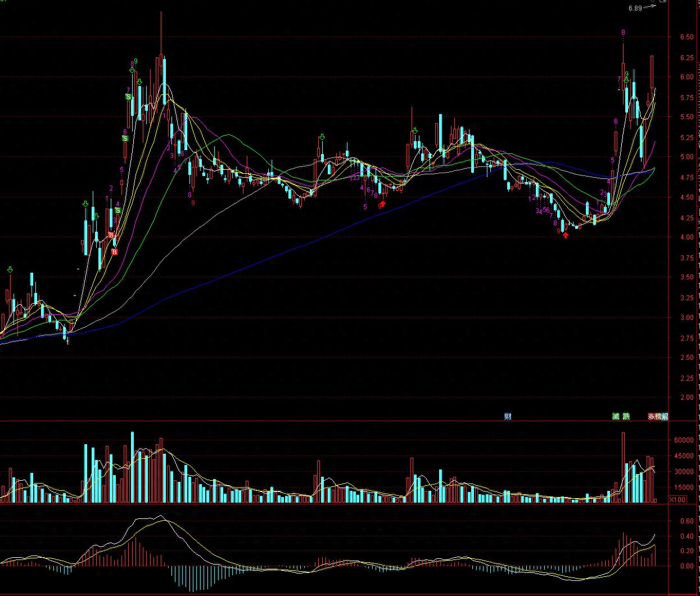Click the X100 volume unit label
700x596 pixels.
(678, 500)
